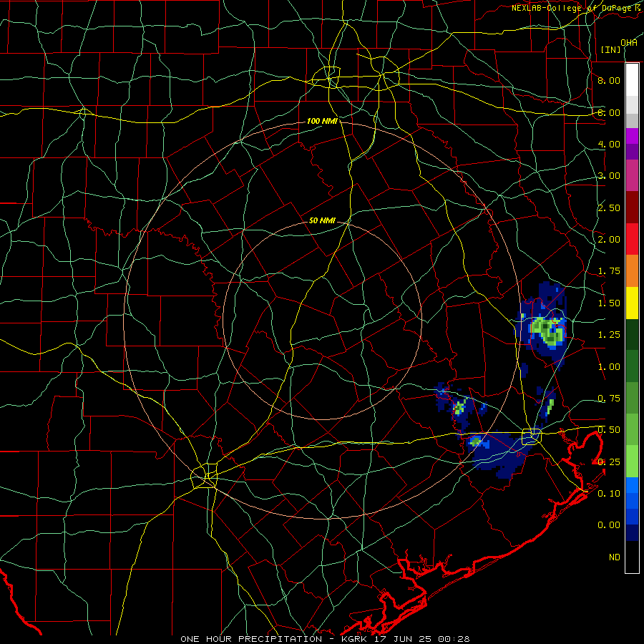Click the 4.00 legend value label
The height and width of the screenshot is (644, 644).
click(x=609, y=144)
